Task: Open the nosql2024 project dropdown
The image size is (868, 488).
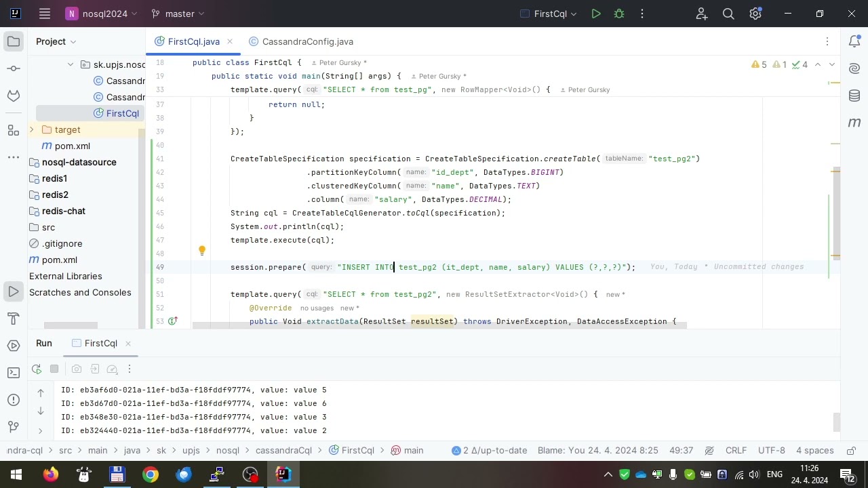Action: (101, 14)
